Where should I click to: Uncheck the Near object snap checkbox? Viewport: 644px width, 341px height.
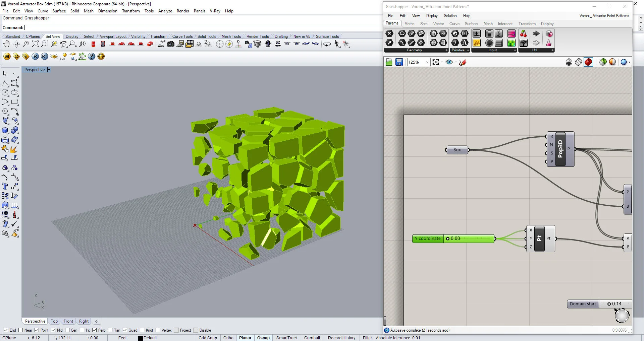click(x=21, y=330)
